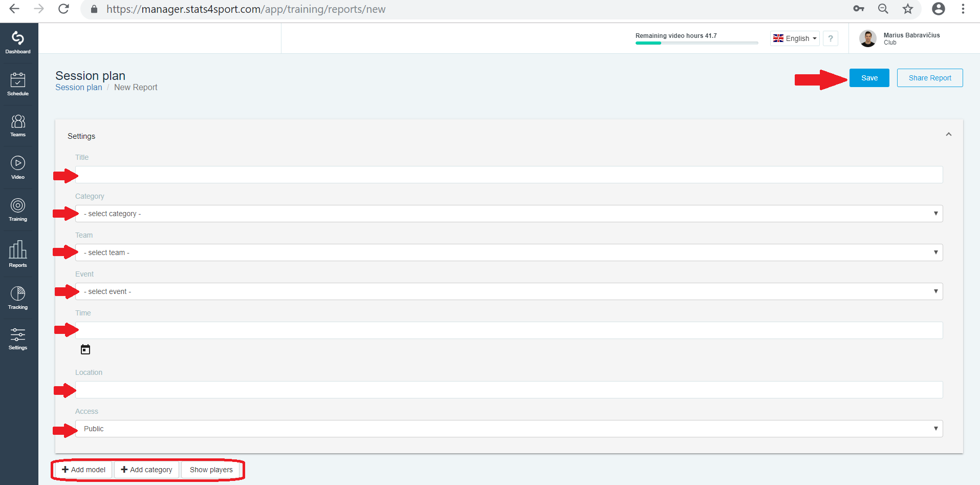Open the select category dropdown

[x=509, y=214]
